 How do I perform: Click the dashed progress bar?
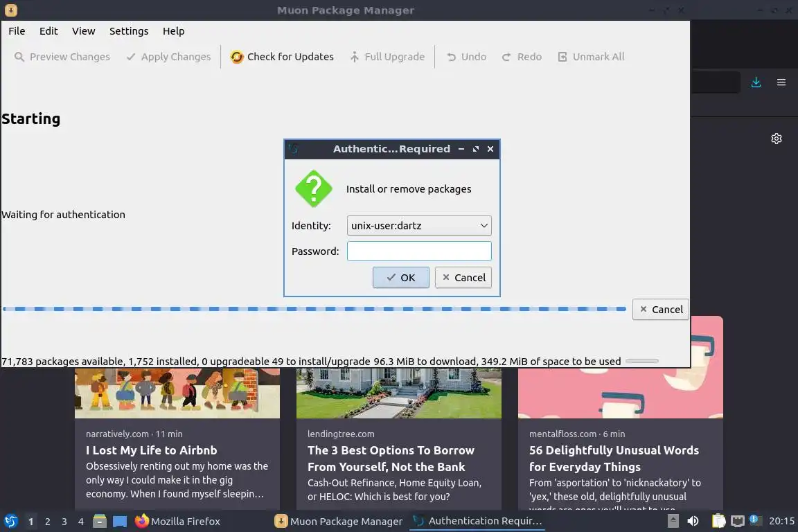(314, 309)
